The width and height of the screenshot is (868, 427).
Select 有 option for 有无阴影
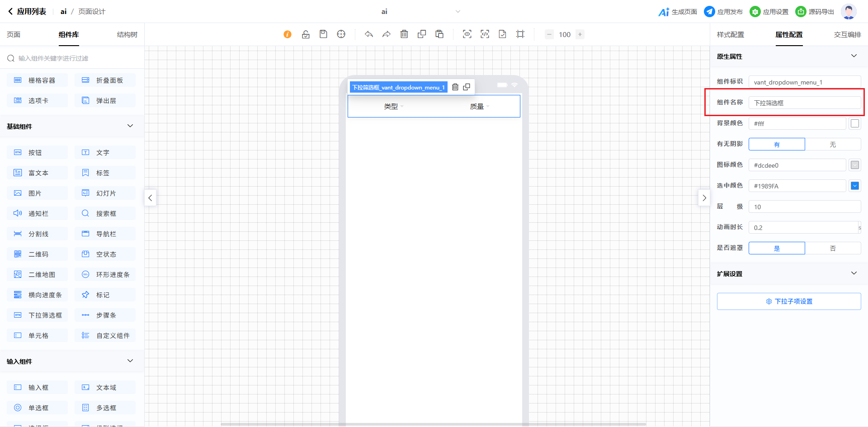[777, 145]
